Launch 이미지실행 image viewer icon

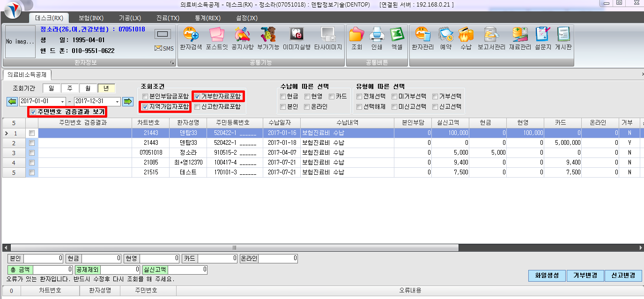296,39
